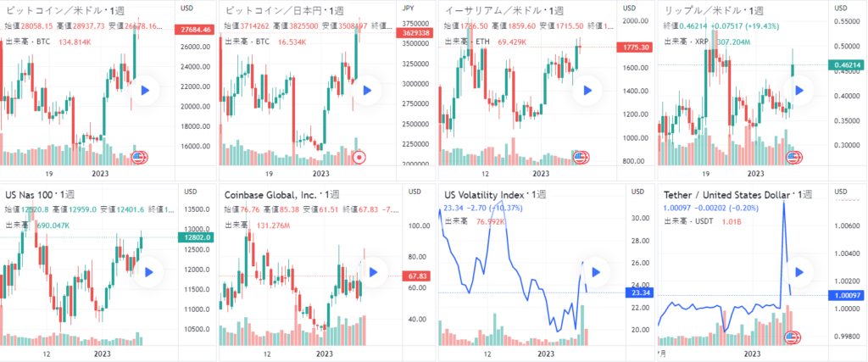Open the ビットコイン/米ドル chart title
Screen dimensions: 868x362
point(63,10)
